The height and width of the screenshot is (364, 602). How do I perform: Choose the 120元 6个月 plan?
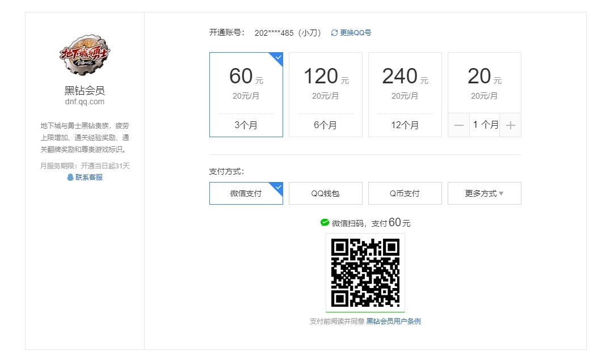pos(325,95)
